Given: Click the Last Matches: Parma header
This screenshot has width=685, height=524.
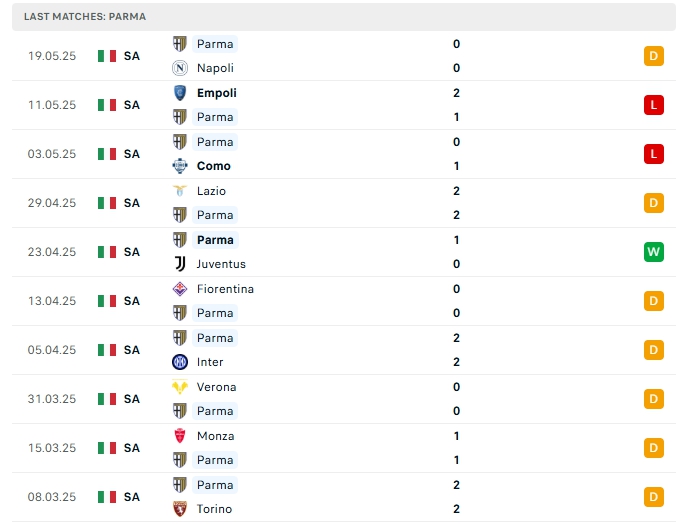Looking at the screenshot, I should (x=85, y=17).
